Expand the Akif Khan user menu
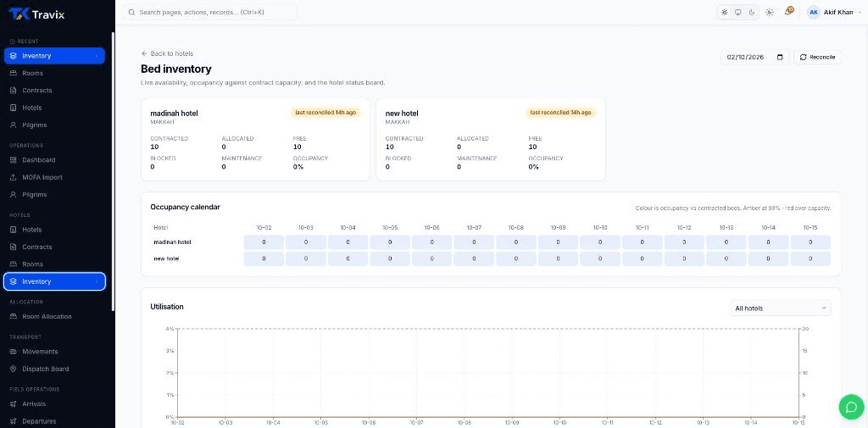This screenshot has height=428, width=868. 835,12
